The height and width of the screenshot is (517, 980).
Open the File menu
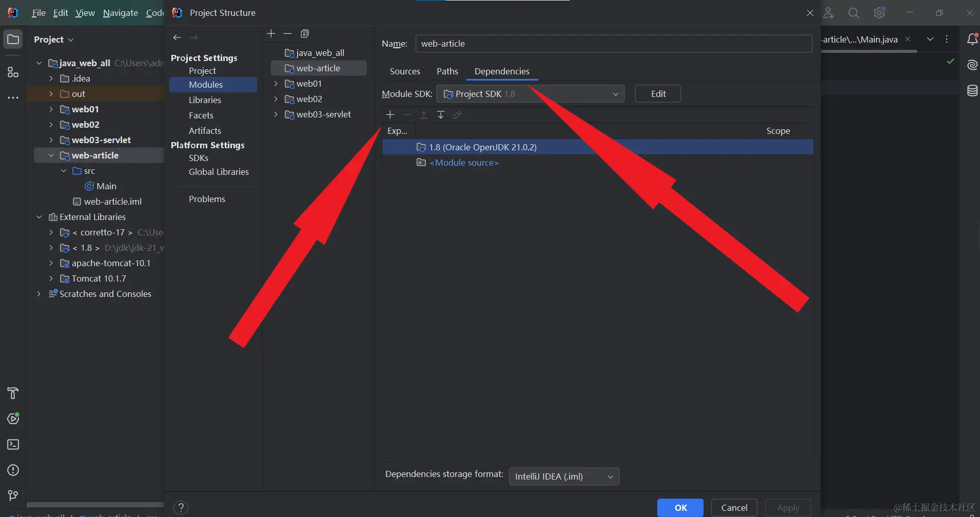point(38,13)
